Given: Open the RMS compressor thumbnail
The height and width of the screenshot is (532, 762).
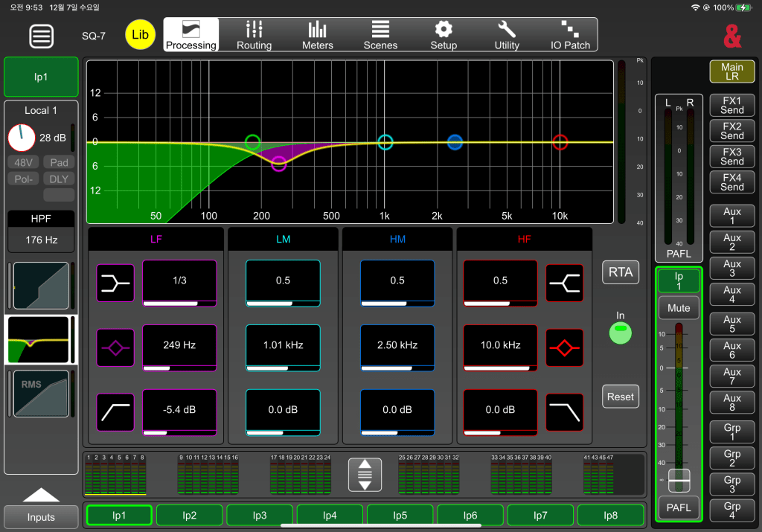Looking at the screenshot, I should pos(41,394).
